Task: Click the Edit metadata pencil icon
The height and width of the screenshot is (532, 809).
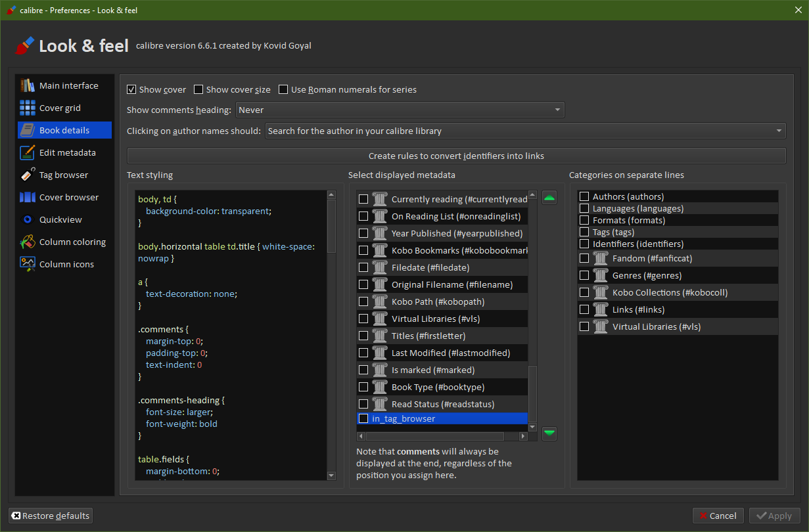Action: coord(27,152)
